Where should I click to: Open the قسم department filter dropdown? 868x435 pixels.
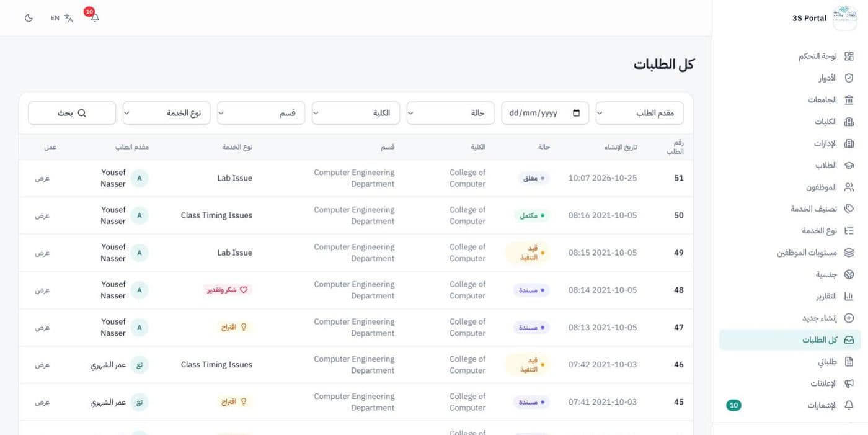coord(261,113)
